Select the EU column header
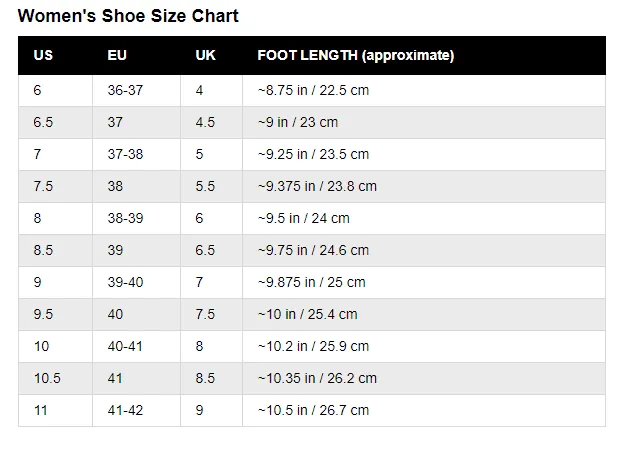 click(136, 55)
